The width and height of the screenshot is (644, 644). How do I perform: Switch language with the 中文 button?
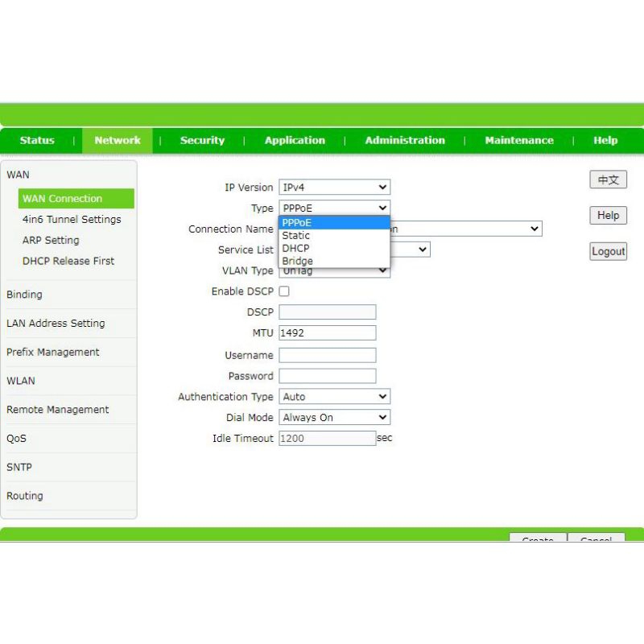point(608,180)
